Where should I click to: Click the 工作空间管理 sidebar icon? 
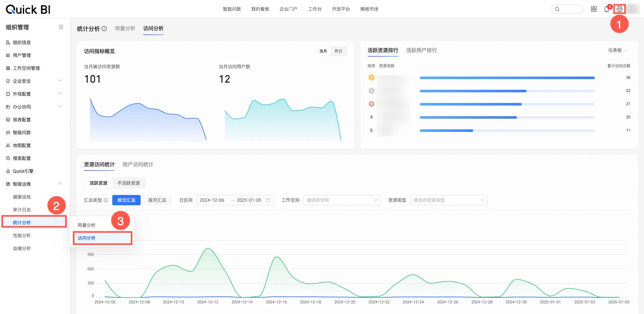click(8, 68)
